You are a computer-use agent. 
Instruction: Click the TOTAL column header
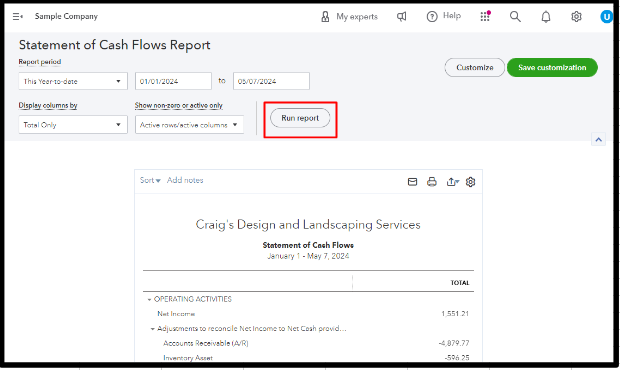point(460,283)
